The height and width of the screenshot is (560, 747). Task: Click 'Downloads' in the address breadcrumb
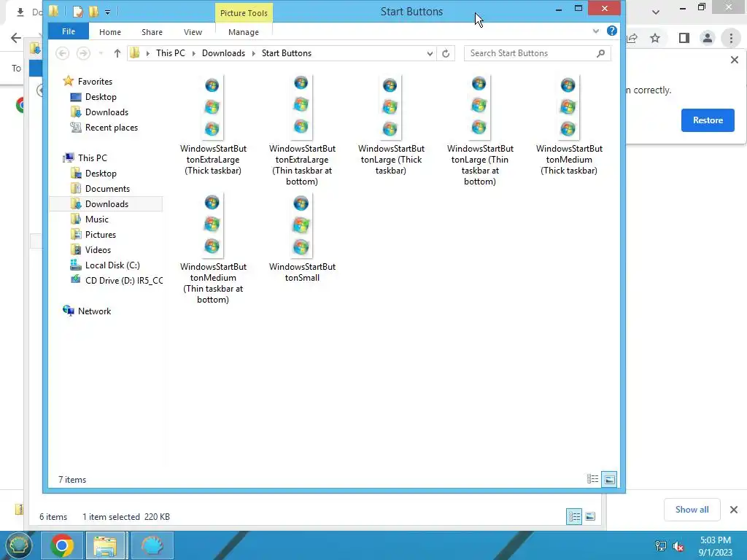[x=223, y=53]
